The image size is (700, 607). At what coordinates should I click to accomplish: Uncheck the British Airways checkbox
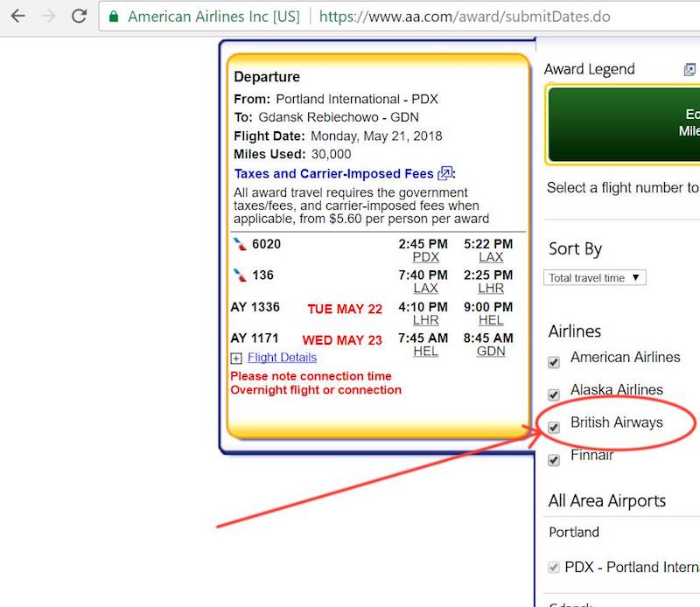click(x=554, y=427)
